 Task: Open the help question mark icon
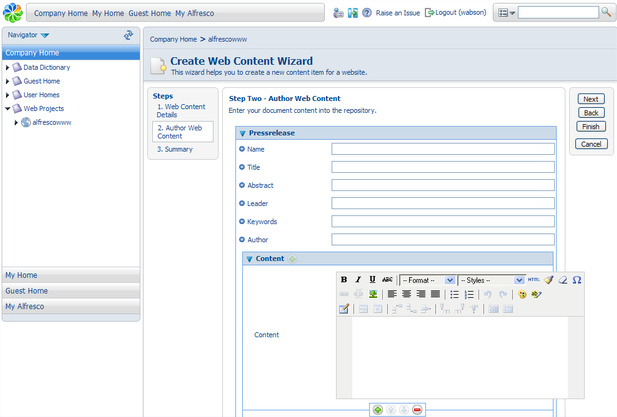367,13
